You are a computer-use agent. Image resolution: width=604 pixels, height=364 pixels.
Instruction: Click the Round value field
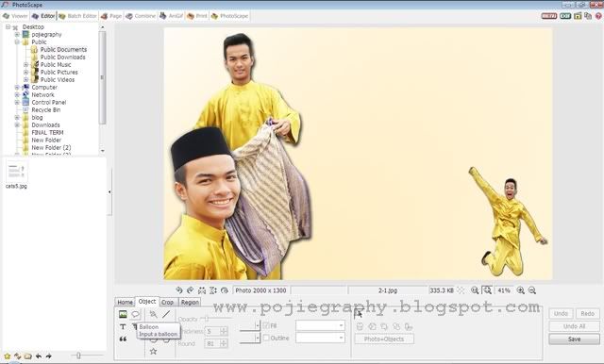point(212,343)
